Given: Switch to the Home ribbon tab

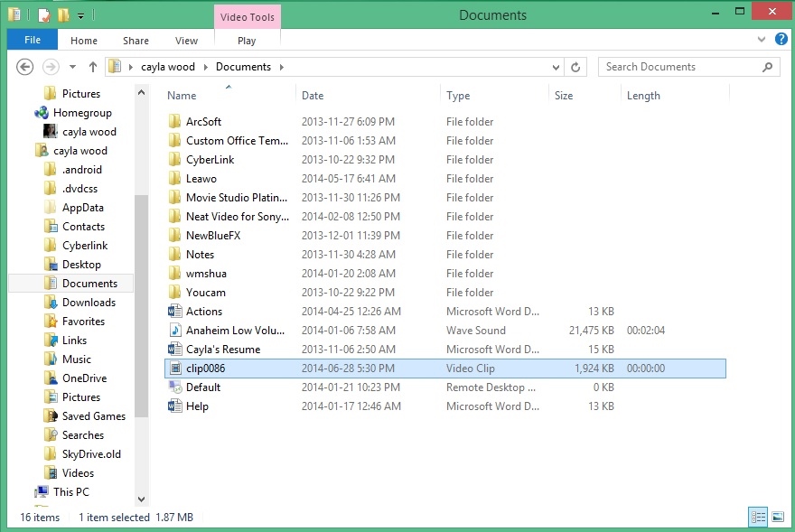Looking at the screenshot, I should 84,41.
